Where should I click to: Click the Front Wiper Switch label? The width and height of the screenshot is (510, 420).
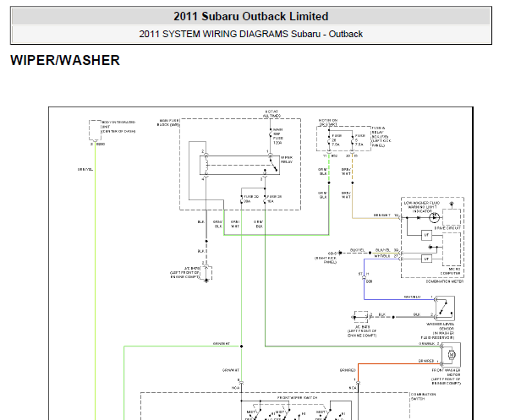(297, 397)
